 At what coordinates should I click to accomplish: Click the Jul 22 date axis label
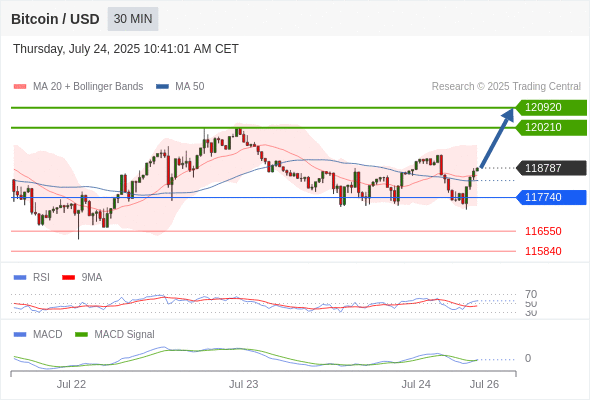(x=71, y=384)
